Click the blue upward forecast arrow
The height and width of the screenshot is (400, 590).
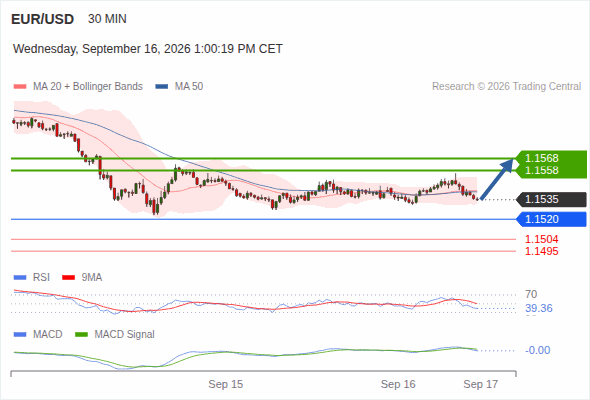tap(497, 179)
